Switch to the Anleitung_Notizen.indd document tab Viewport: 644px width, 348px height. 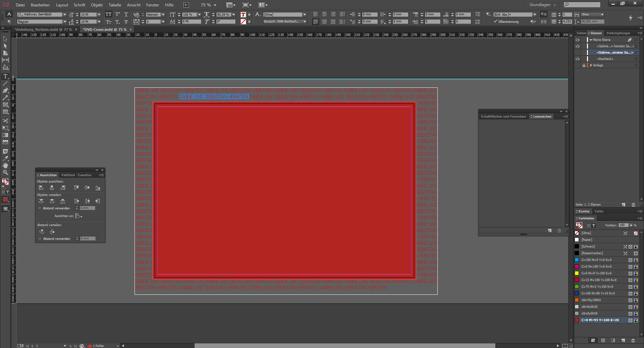coord(44,29)
